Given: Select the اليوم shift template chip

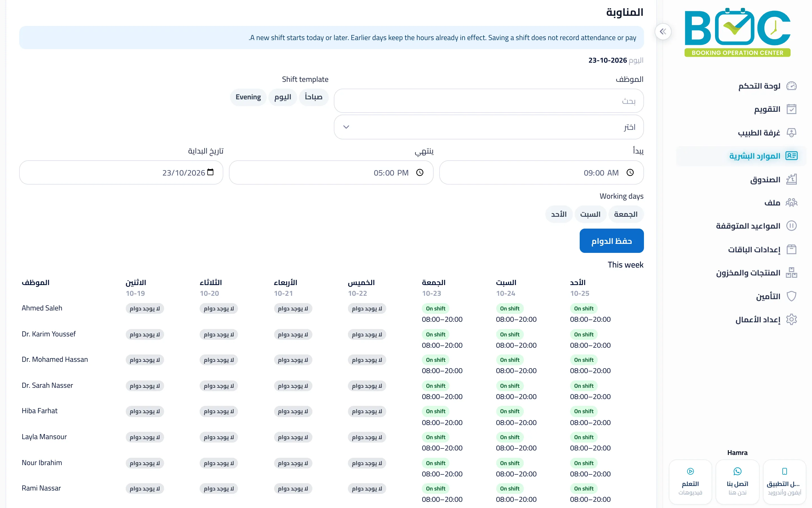Looking at the screenshot, I should coord(283,97).
